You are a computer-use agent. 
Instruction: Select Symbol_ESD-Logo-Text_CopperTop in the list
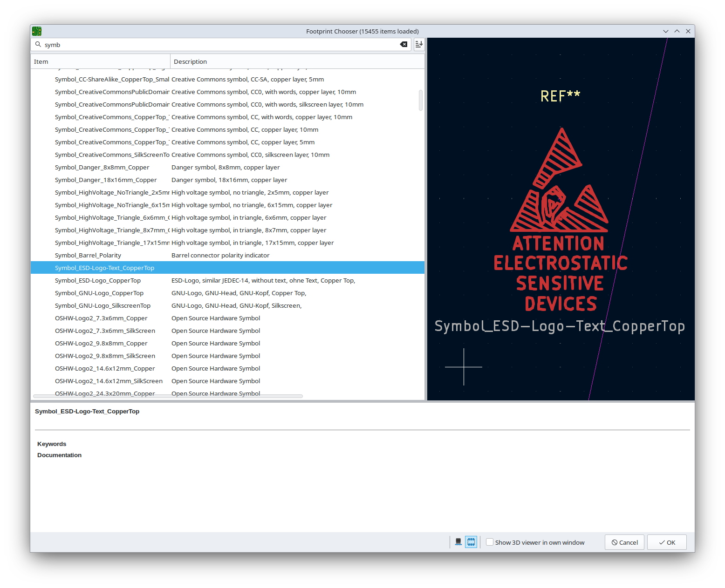(227, 268)
